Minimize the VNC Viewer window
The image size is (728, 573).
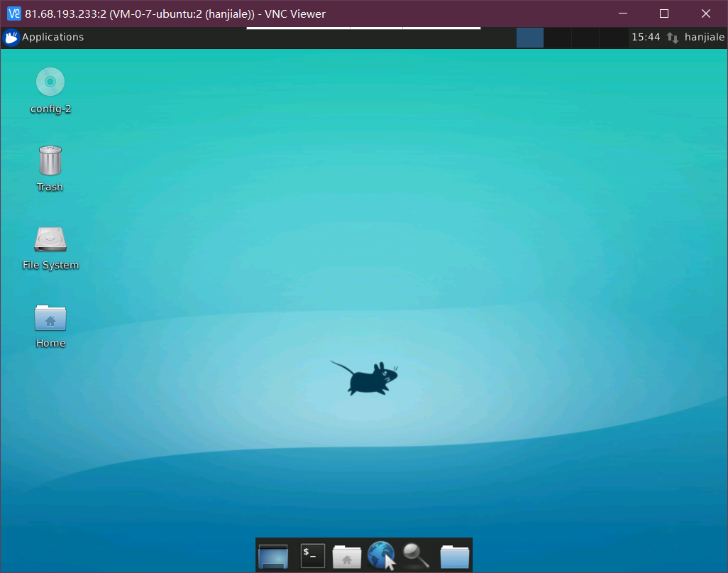[x=623, y=13]
